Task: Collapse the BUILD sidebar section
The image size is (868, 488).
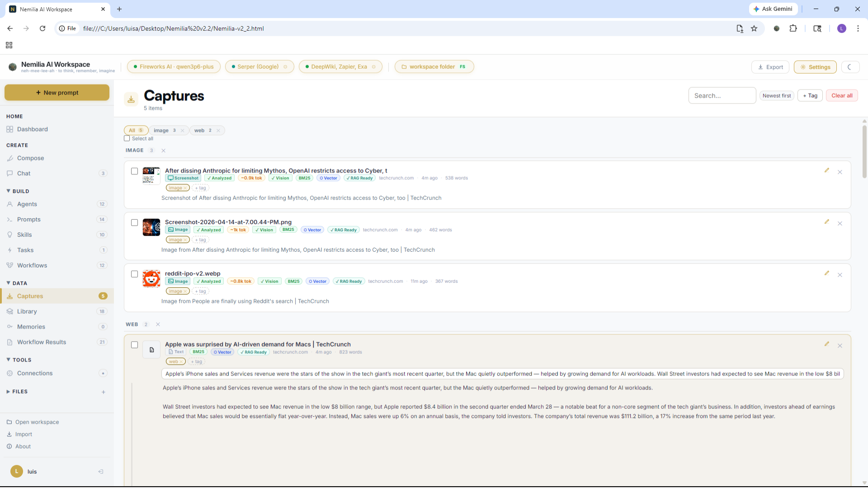Action: tap(18, 191)
